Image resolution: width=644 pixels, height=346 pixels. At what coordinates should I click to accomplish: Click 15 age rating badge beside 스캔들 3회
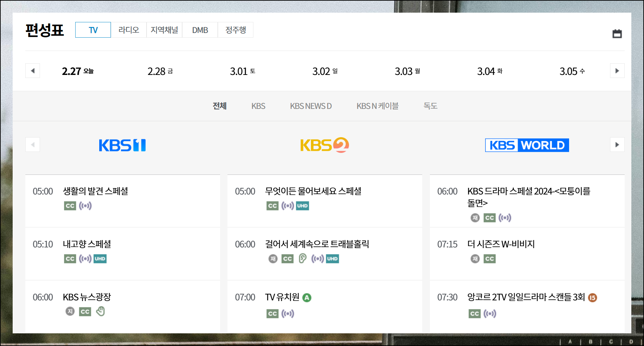pos(592,298)
